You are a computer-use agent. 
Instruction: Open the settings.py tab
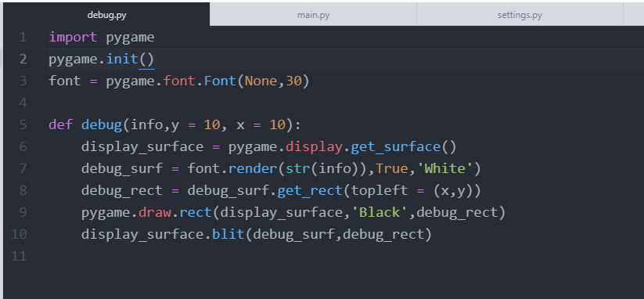(x=520, y=15)
